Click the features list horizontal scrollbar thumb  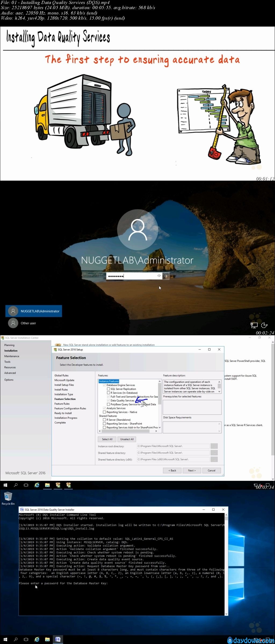coord(125,431)
